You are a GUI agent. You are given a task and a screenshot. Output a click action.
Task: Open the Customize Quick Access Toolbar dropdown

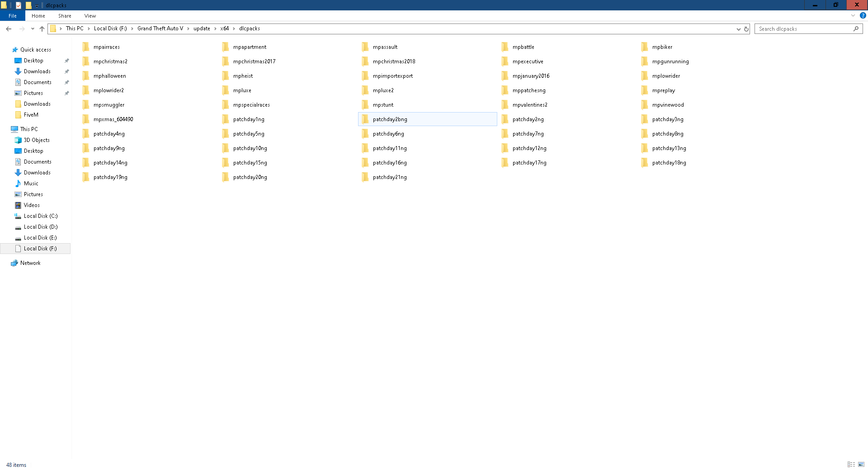36,5
